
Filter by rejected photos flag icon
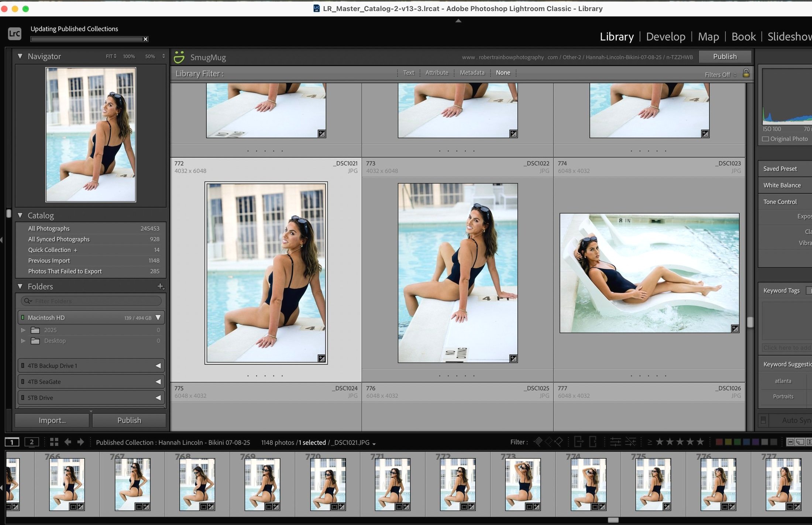point(559,442)
